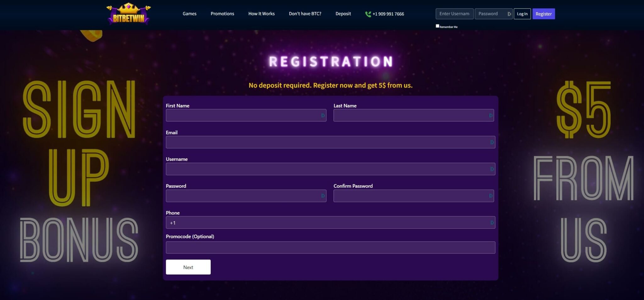Go to How It Works page
644x300 pixels.
click(x=261, y=14)
